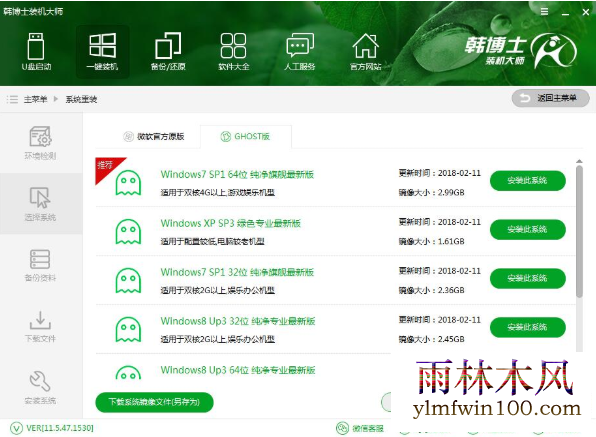The width and height of the screenshot is (596, 437).
Task: Click the 主菜单 breadcrumb
Action: coord(35,100)
